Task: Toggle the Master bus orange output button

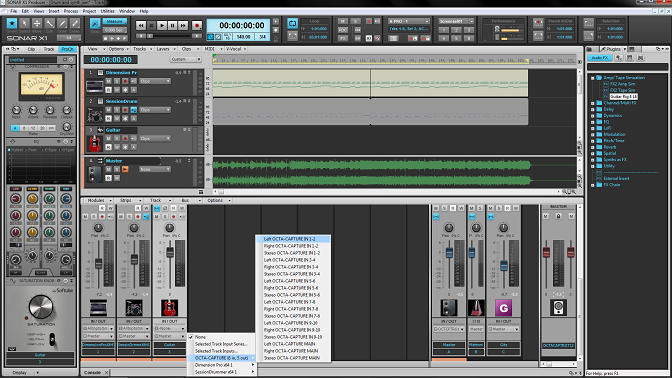Action: point(125,169)
